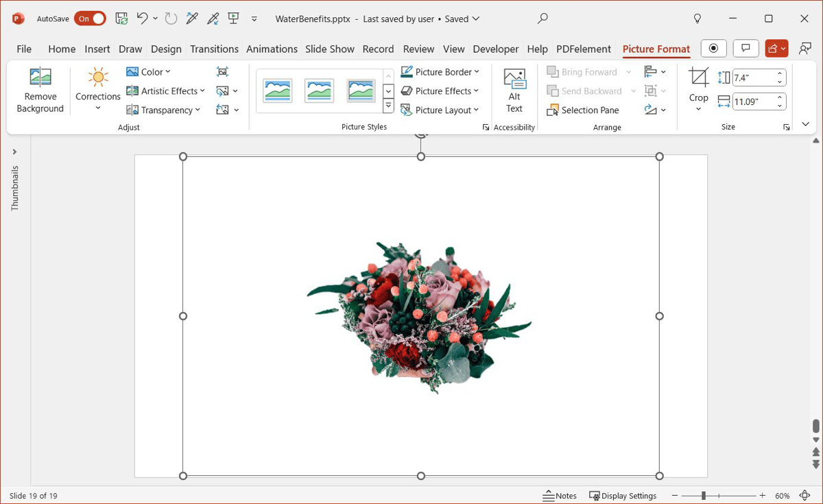The image size is (823, 504).
Task: Open the Selection Pane
Action: click(x=583, y=110)
